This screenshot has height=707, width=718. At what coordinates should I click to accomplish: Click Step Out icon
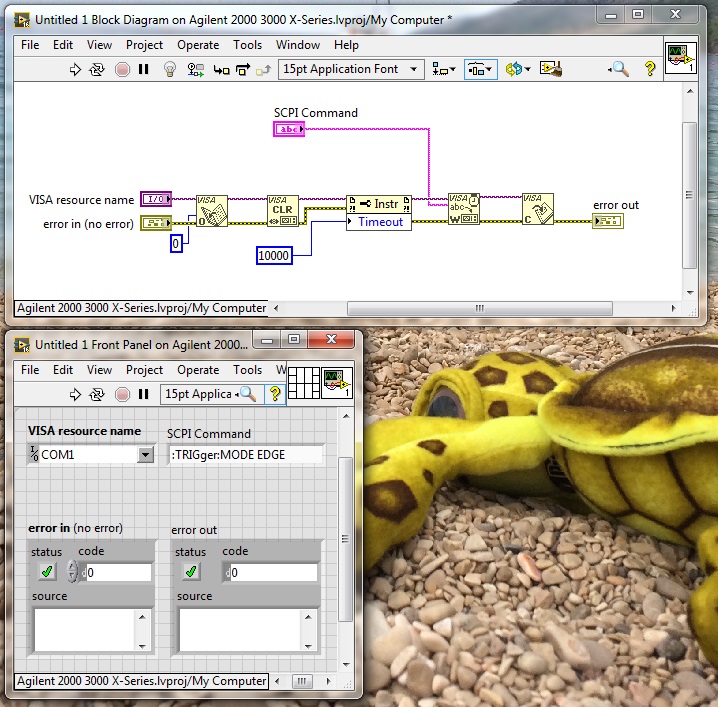click(x=264, y=70)
